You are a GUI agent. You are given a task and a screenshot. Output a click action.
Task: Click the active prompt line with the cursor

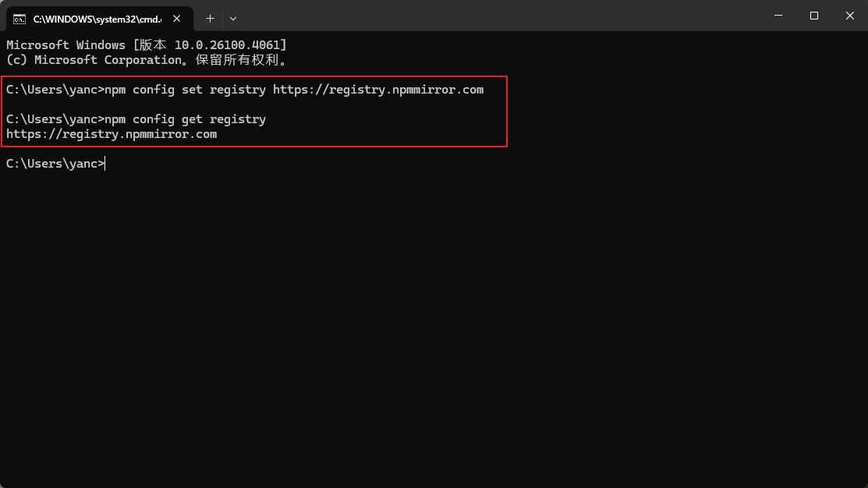click(x=55, y=164)
